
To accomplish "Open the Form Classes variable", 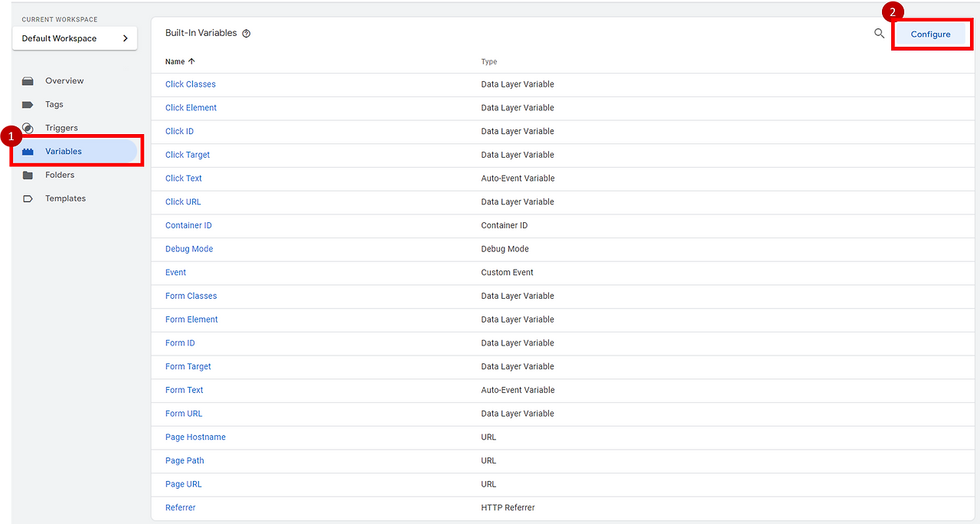I will 191,296.
